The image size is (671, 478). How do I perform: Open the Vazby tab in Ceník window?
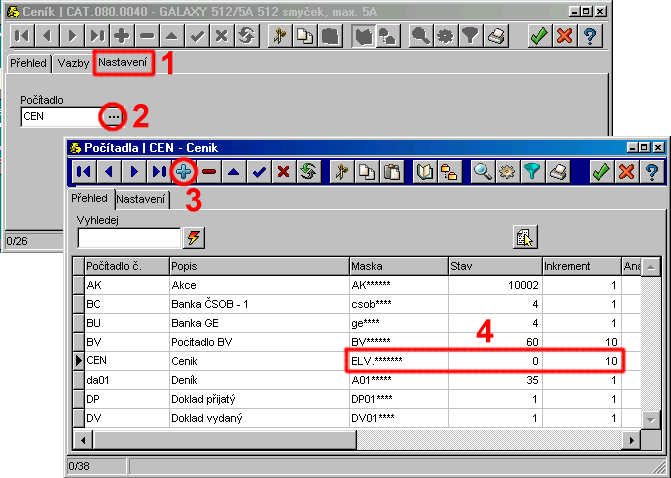point(73,64)
